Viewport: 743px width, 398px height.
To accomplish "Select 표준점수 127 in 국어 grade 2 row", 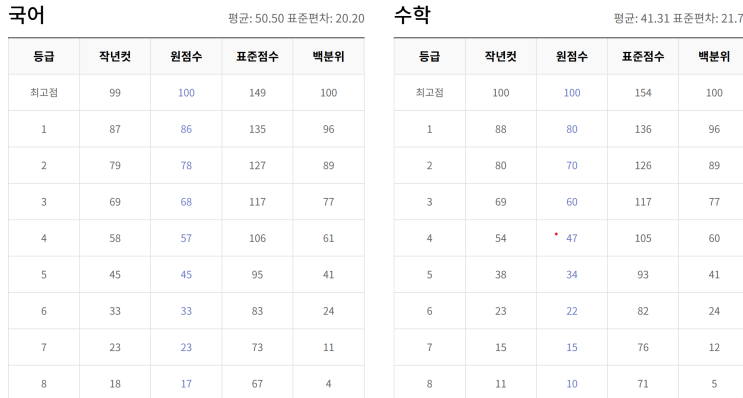I will pos(257,165).
